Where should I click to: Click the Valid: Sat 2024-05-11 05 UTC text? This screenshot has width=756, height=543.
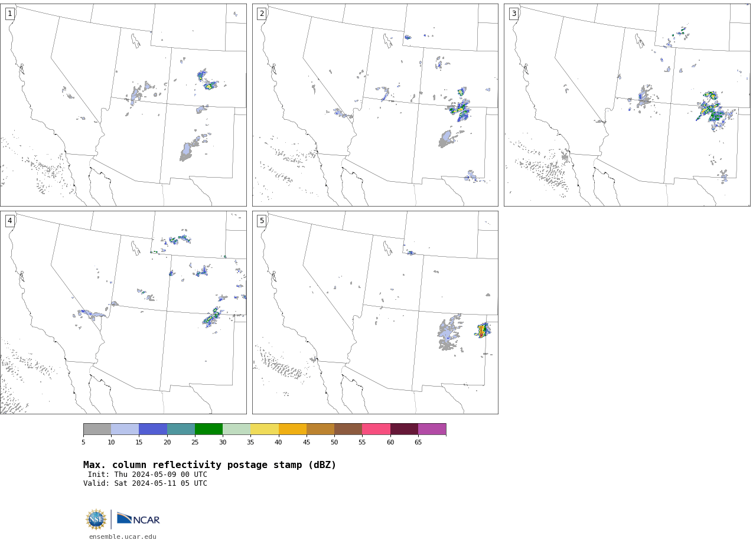point(145,483)
